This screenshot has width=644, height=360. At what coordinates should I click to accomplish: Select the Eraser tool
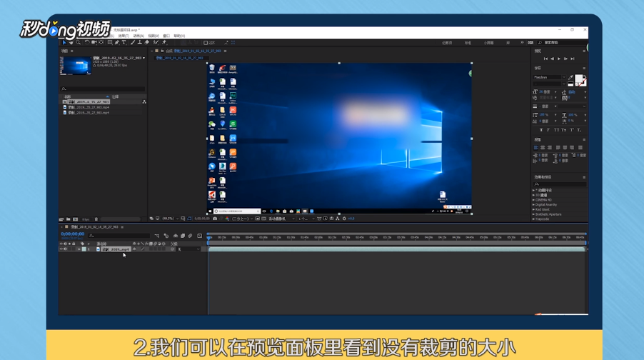pyautogui.click(x=146, y=42)
